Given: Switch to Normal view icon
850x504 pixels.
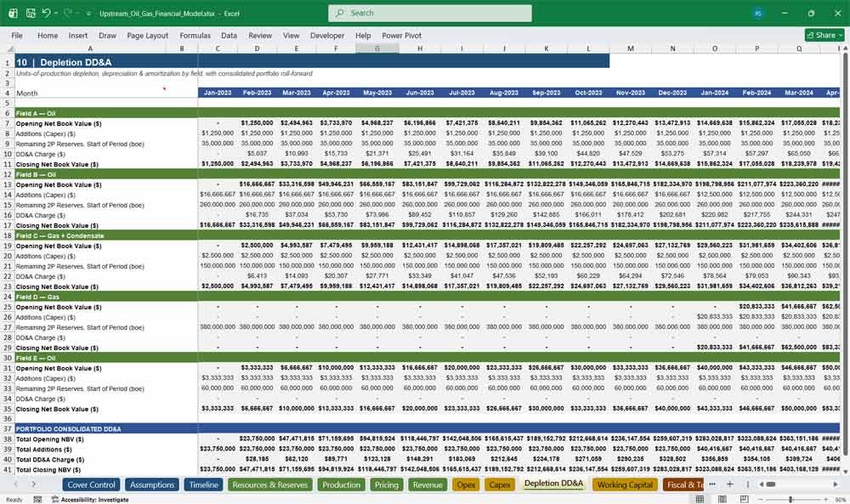Looking at the screenshot, I should [700, 499].
